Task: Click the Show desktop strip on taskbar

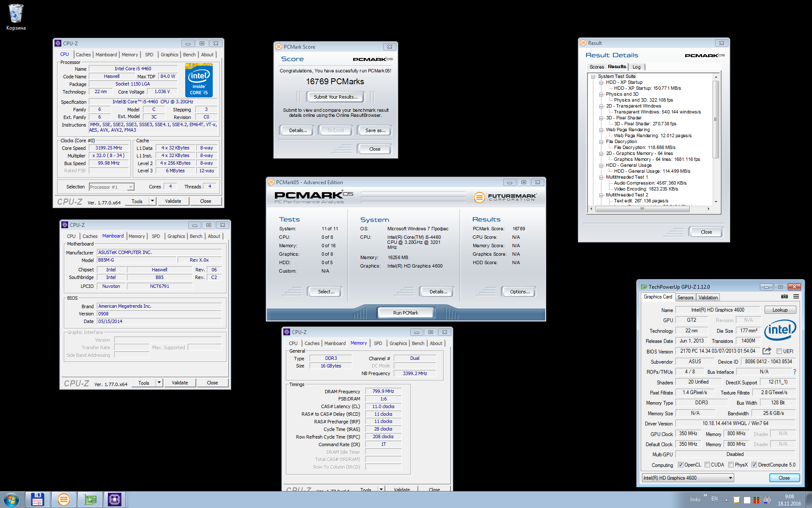Action: tap(809, 500)
